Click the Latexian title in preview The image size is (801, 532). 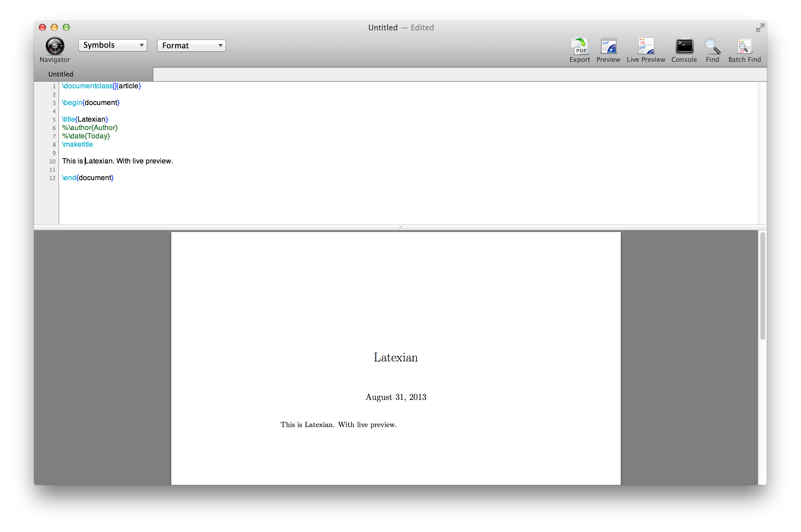[396, 358]
